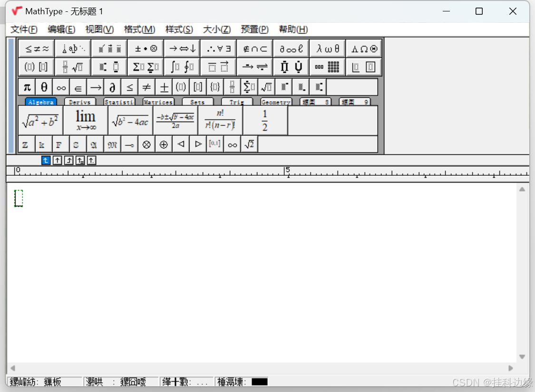Image resolution: width=535 pixels, height=392 pixels.
Task: Open the fence templates palette
Action: (x=37, y=67)
